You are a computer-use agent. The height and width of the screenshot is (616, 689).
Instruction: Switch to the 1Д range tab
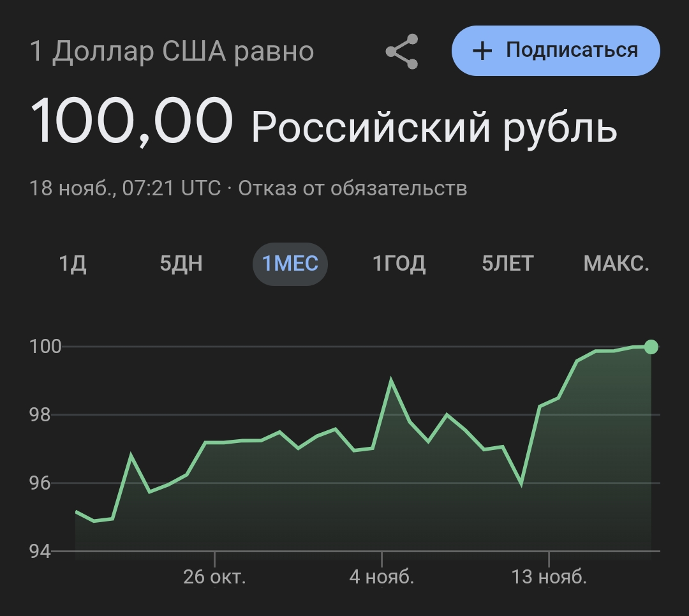(x=72, y=263)
